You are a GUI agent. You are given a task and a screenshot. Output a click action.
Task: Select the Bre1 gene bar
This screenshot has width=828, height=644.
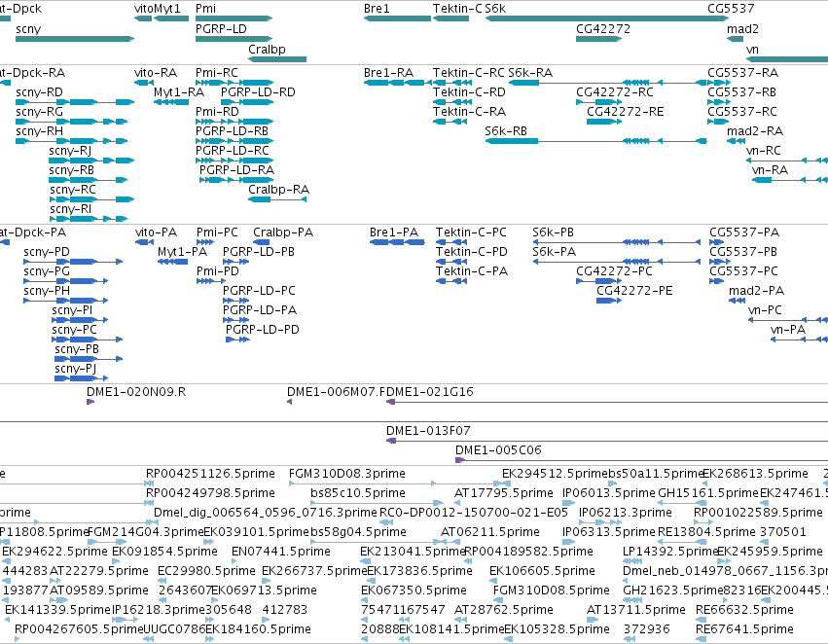(x=397, y=18)
